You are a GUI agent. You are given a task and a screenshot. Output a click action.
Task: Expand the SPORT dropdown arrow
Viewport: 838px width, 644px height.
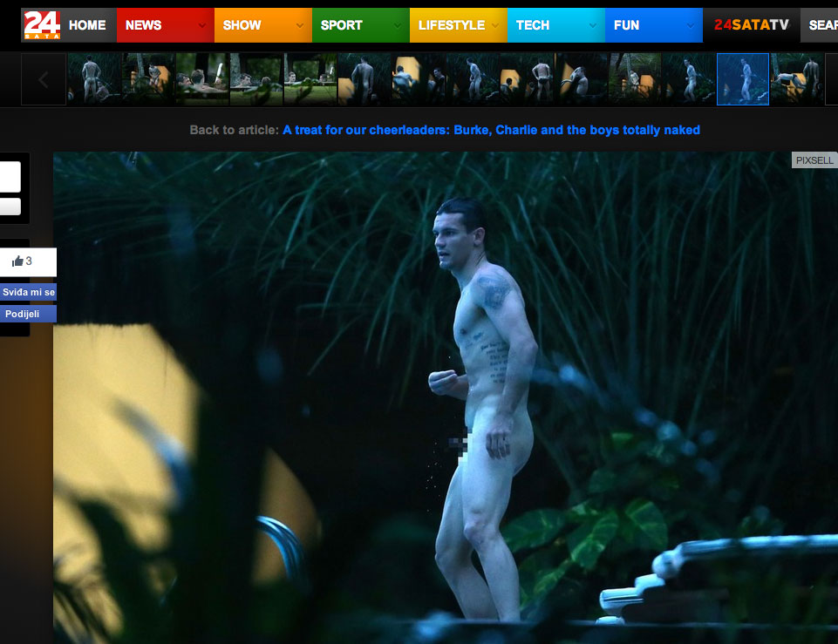[x=398, y=25]
